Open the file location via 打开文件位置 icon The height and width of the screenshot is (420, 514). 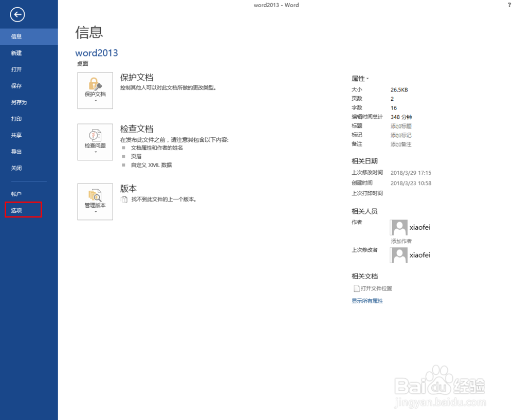pyautogui.click(x=357, y=288)
